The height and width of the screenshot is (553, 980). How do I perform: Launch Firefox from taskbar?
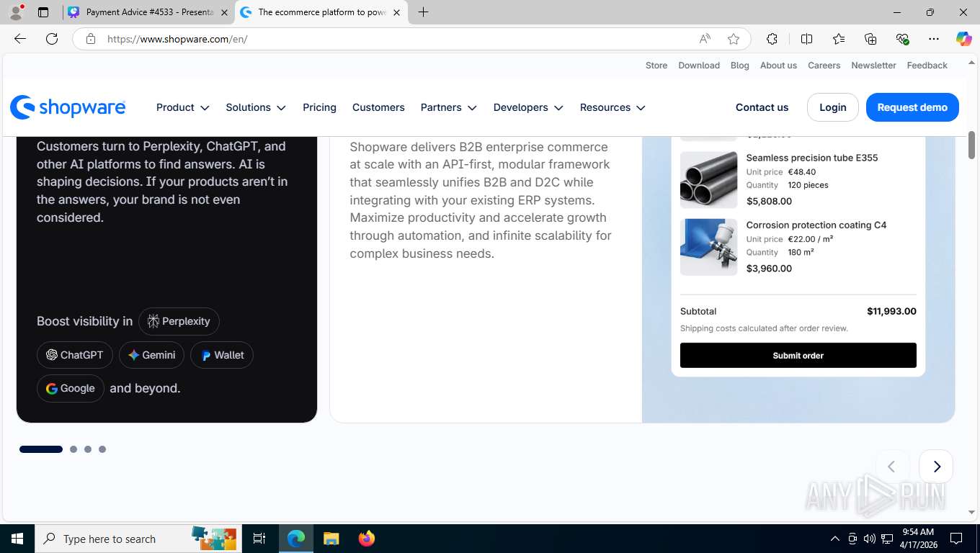tap(366, 539)
